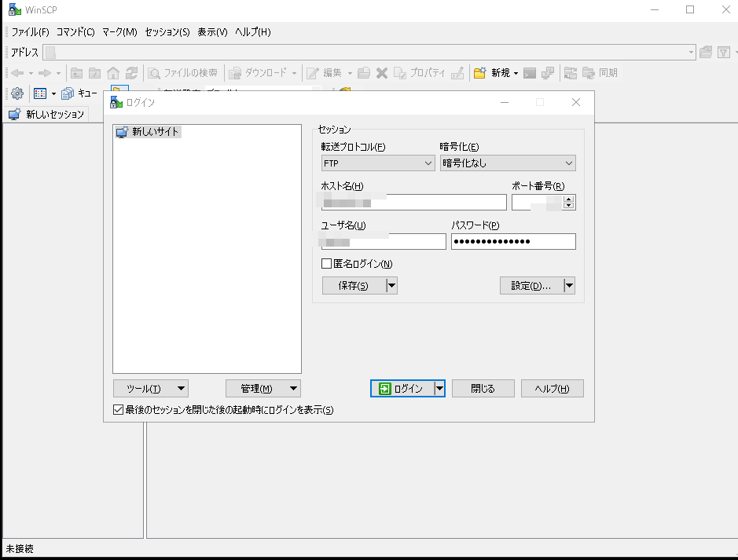Click the refresh icon in toolbar
This screenshot has height=560, width=738.
click(x=131, y=73)
